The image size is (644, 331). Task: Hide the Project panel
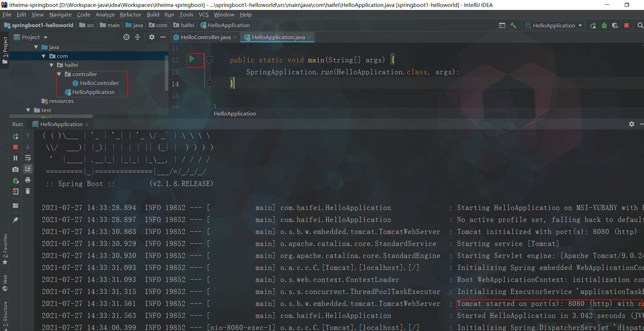tap(163, 37)
